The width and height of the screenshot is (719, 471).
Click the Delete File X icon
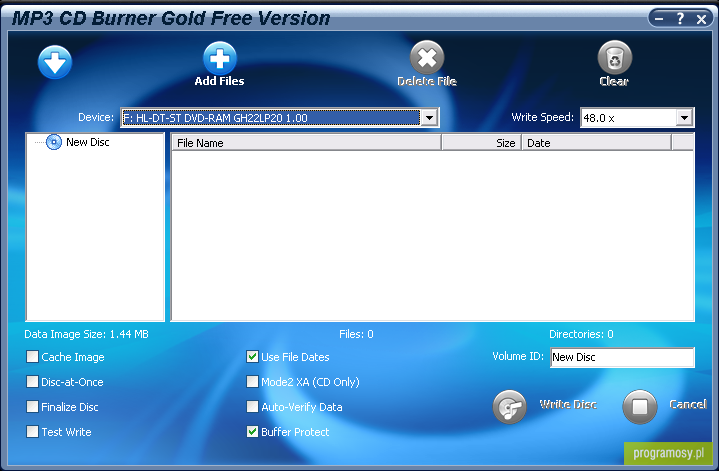427,58
